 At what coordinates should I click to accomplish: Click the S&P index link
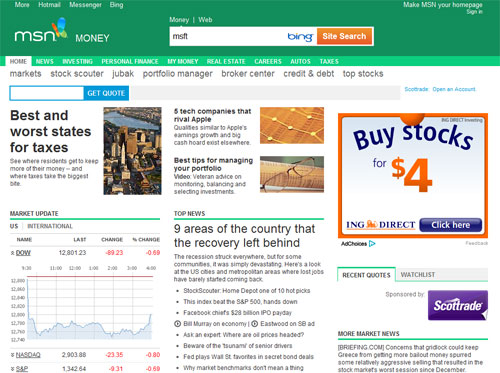22,369
